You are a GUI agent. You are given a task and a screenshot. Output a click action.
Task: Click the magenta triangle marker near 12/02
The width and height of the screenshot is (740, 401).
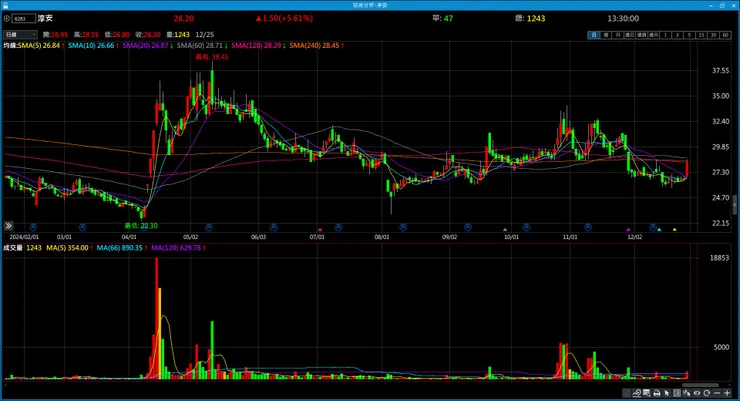click(628, 230)
